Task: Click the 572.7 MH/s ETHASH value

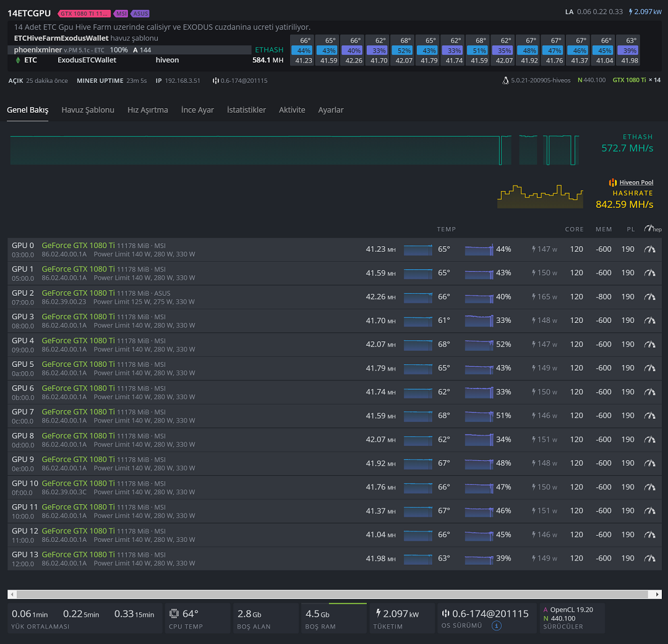Action: (627, 148)
